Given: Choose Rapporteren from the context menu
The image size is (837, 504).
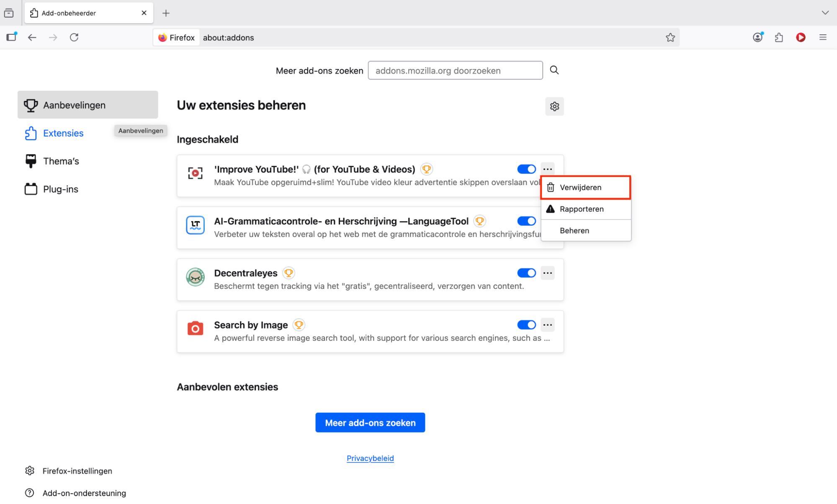Looking at the screenshot, I should pyautogui.click(x=582, y=209).
